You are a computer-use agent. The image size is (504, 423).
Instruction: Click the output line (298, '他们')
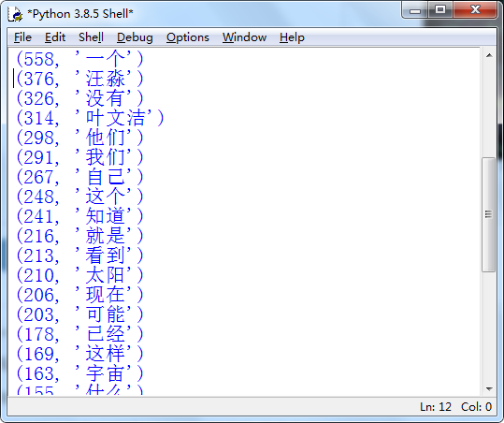(x=79, y=138)
